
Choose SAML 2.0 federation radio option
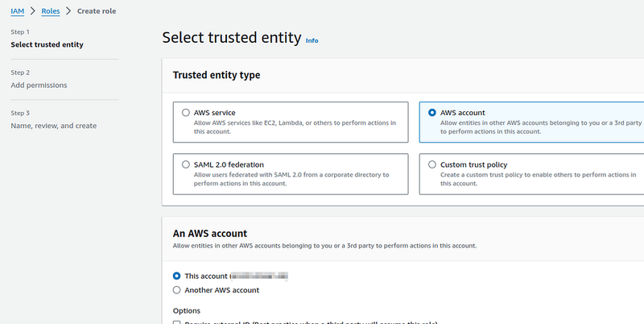[186, 164]
